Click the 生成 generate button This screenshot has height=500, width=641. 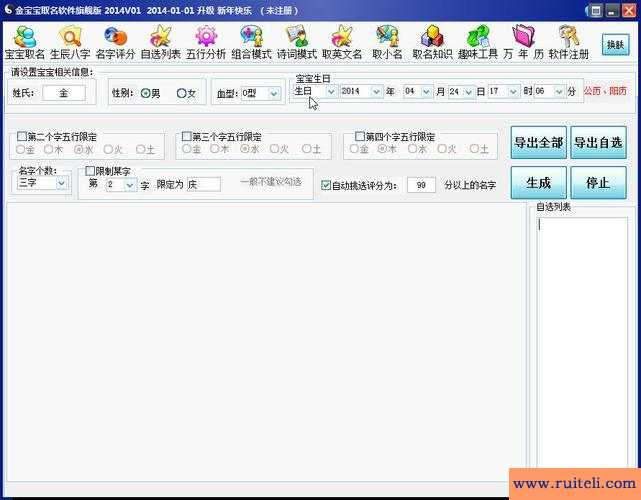[x=538, y=182]
